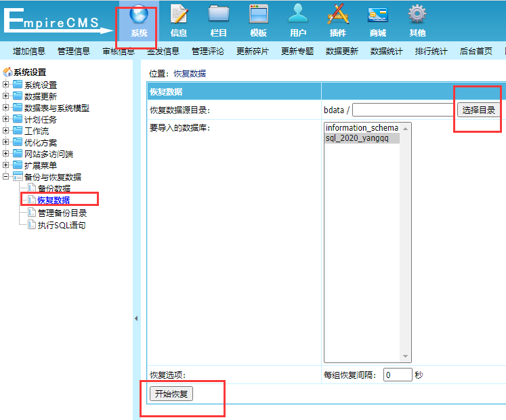Open the 模板 window icon
Screen dimensions: 506x420
[x=259, y=15]
